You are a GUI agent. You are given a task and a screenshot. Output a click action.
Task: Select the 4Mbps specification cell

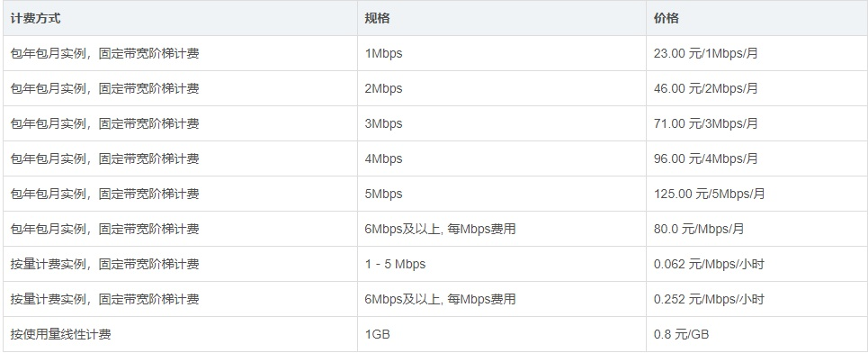tap(502, 158)
